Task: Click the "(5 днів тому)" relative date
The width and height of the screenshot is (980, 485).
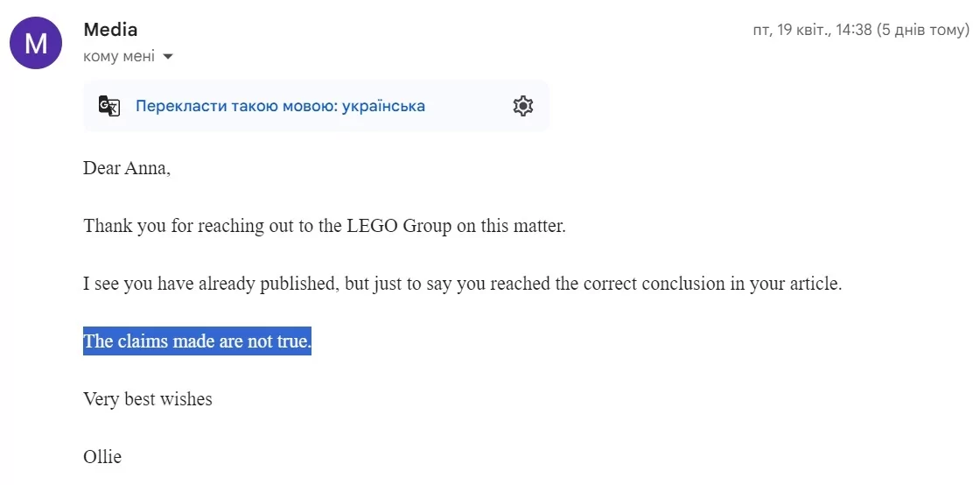Action: point(922,30)
